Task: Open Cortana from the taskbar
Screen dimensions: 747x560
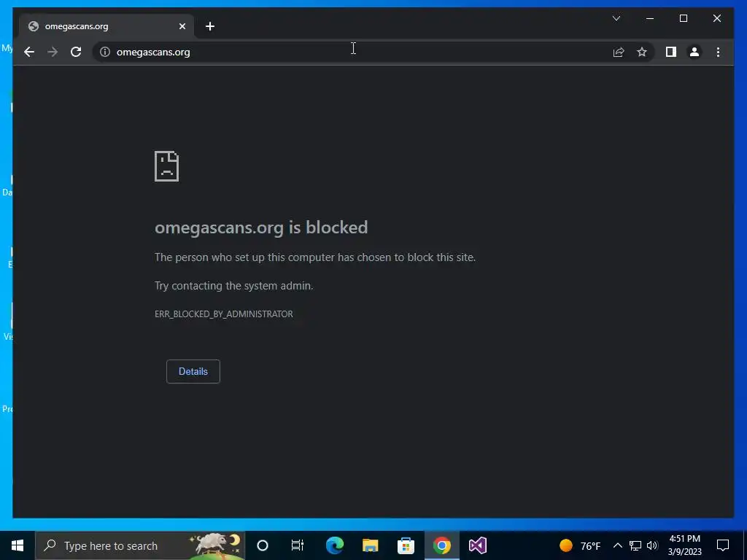Action: (263, 545)
